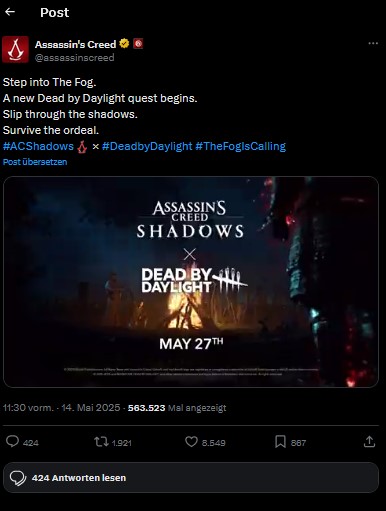This screenshot has width=386, height=511.
Task: Go back using the arrow icon
Action: (10, 12)
